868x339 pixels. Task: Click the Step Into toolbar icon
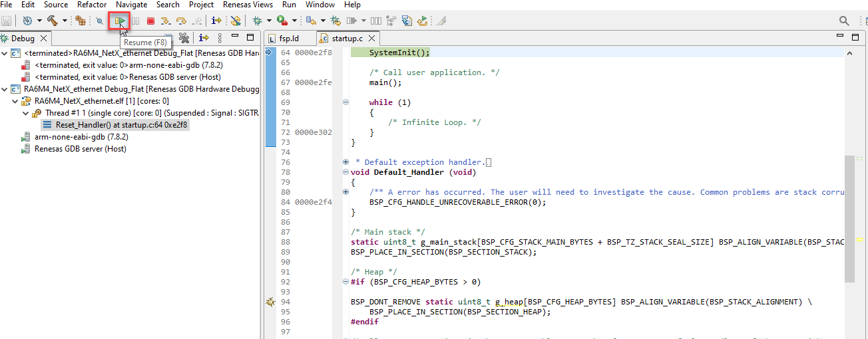166,21
